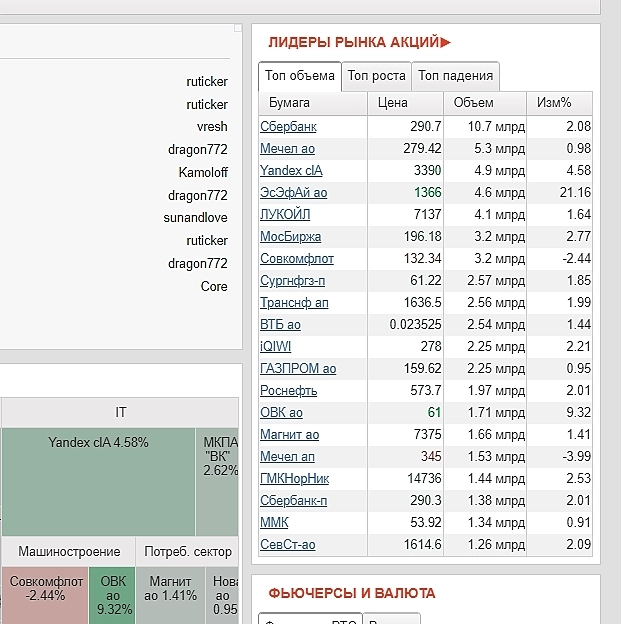Viewport: 621px width, 624px height.
Task: Open the ЭсЭфАй ао stock link
Action: click(x=293, y=192)
